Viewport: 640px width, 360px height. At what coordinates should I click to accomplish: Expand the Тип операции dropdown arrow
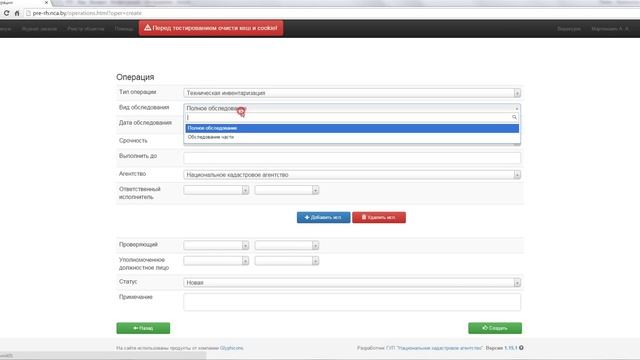517,93
